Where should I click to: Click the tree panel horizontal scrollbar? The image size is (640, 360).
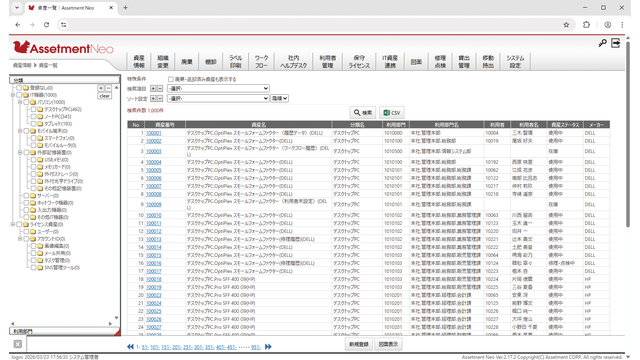coord(61,324)
